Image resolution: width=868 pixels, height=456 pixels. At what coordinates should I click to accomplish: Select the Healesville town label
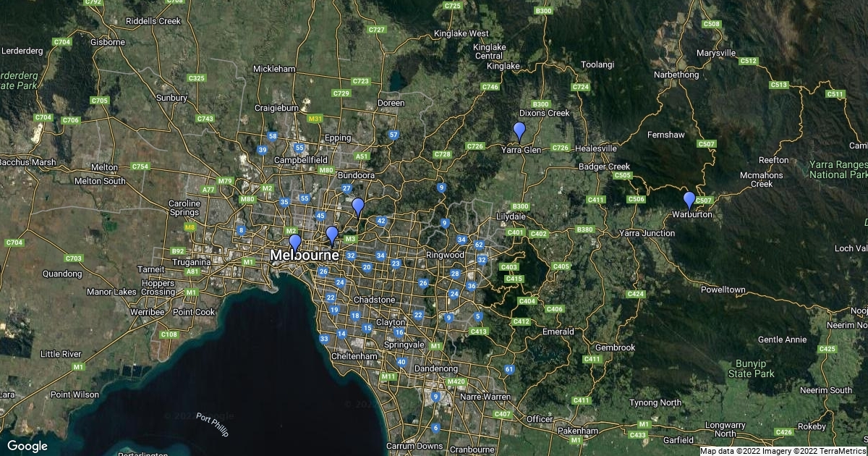tap(598, 148)
